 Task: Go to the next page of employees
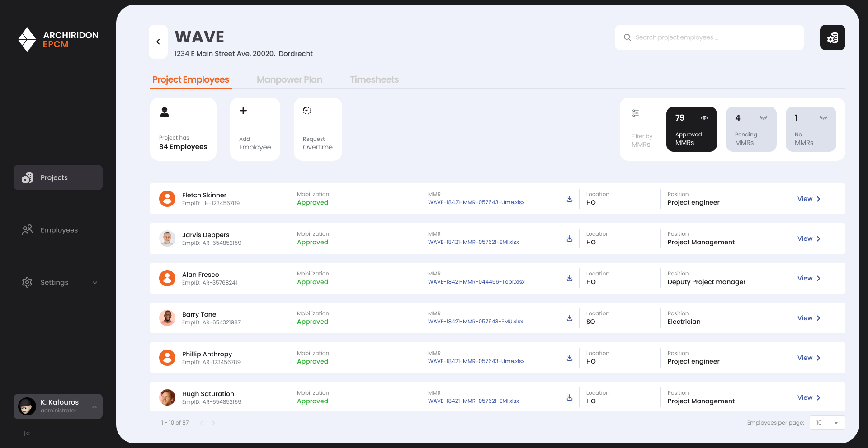(x=213, y=423)
